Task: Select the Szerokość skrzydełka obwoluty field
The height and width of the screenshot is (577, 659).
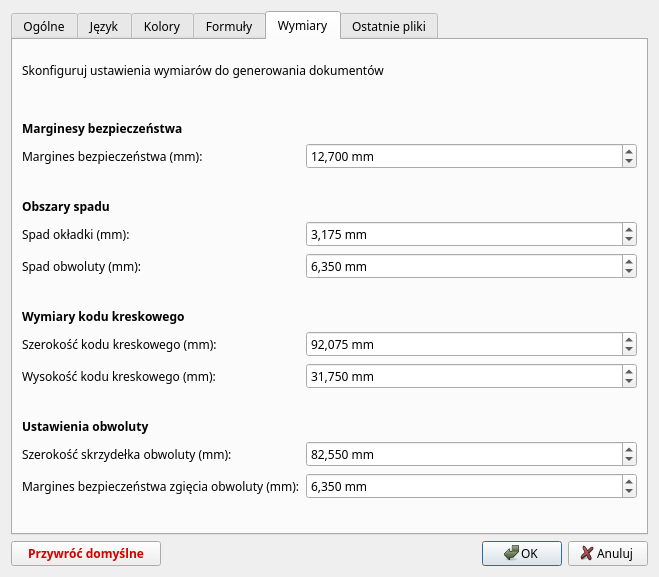Action: coord(462,455)
